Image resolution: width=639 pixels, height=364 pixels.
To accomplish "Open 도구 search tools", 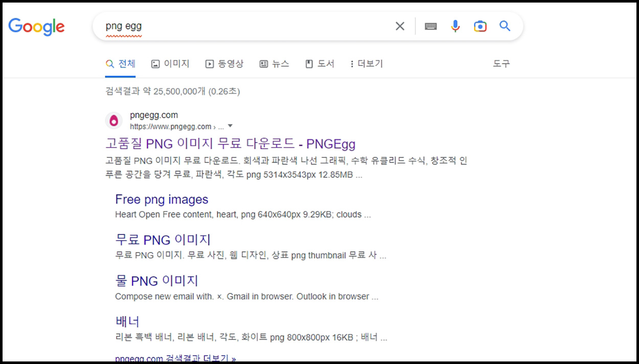I will tap(501, 64).
